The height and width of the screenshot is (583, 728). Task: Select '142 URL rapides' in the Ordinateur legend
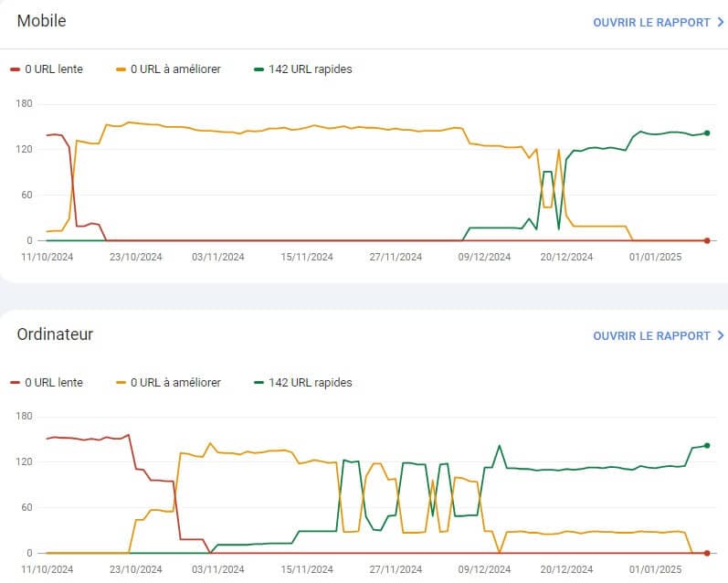coord(311,382)
